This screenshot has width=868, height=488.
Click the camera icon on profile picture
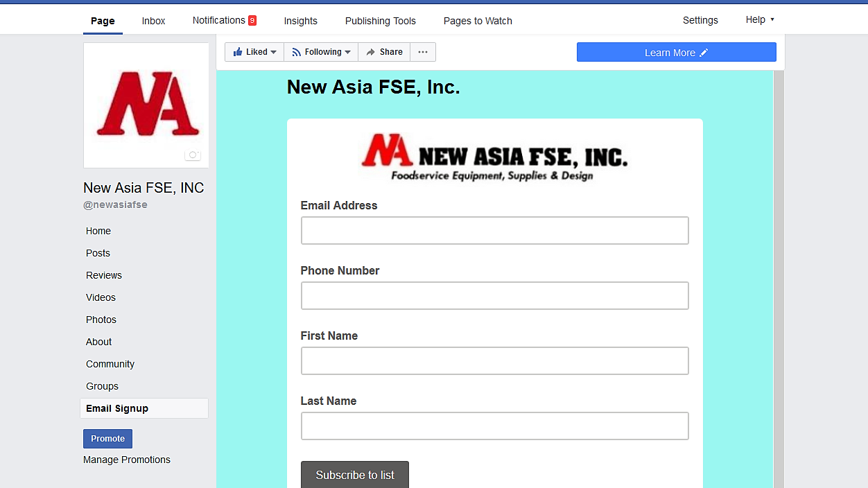coord(193,155)
